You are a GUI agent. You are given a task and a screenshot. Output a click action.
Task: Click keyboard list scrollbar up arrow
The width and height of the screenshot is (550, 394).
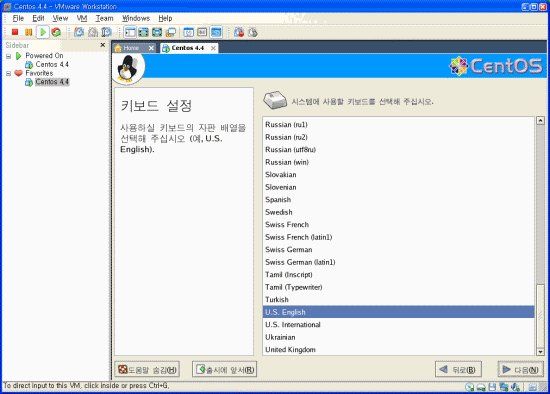click(540, 121)
